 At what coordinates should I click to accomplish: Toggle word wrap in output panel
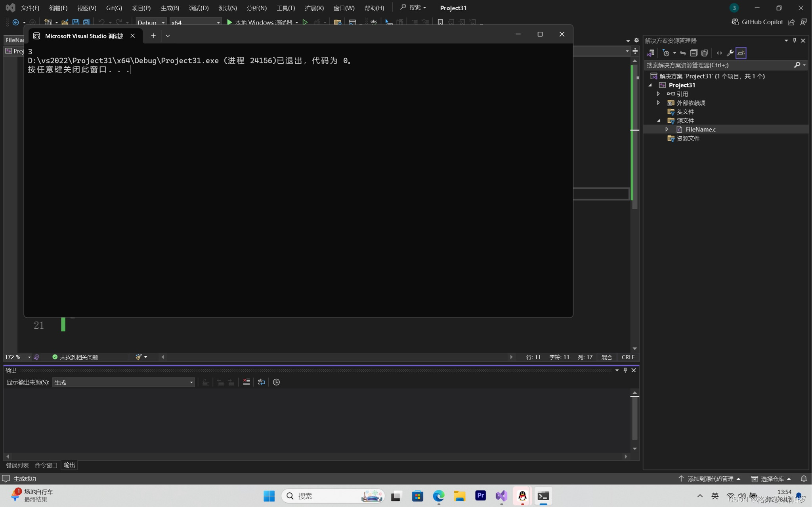tap(261, 382)
